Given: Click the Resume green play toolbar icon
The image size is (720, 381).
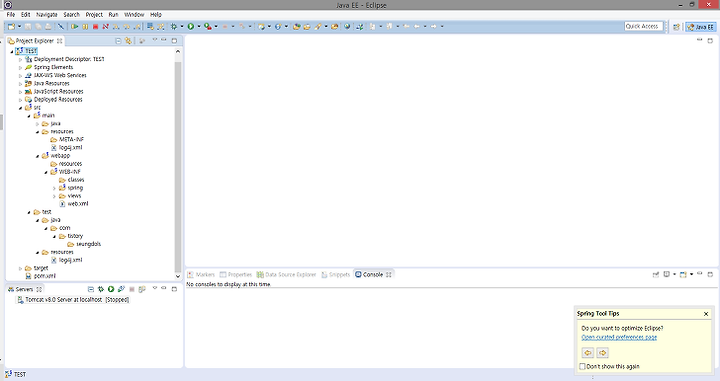Looking at the screenshot, I should click(74, 27).
